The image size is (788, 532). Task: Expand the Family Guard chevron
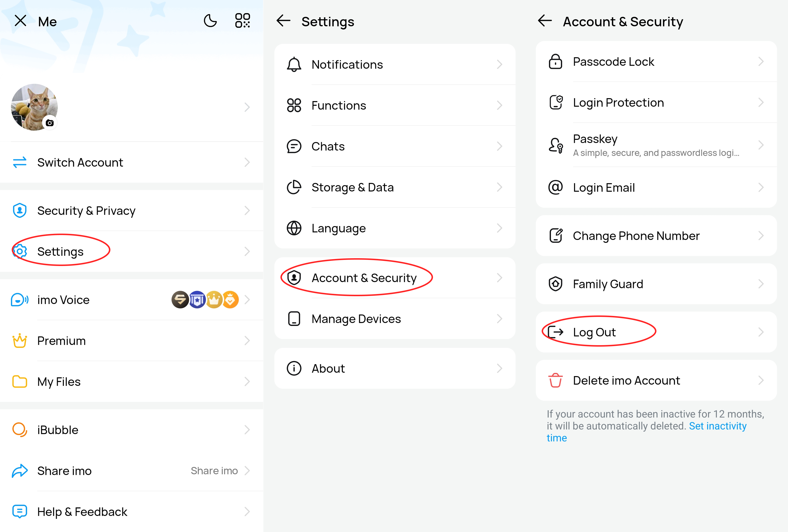[x=761, y=284]
